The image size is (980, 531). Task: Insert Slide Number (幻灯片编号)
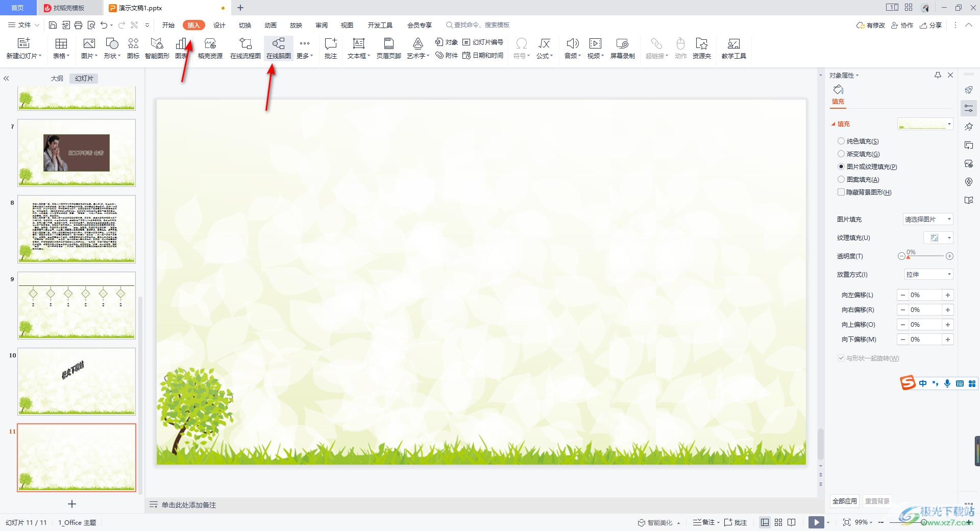point(483,42)
